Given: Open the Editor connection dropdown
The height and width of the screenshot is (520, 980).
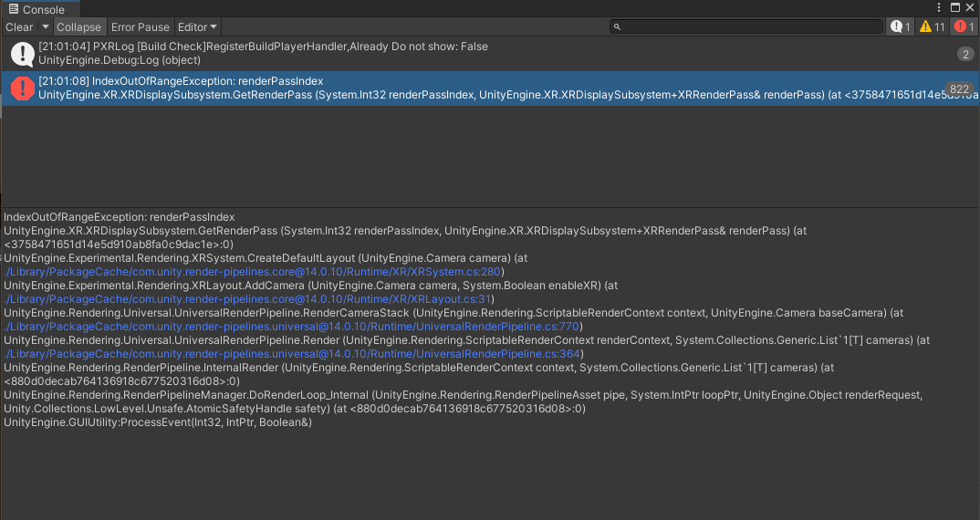Looking at the screenshot, I should [197, 26].
